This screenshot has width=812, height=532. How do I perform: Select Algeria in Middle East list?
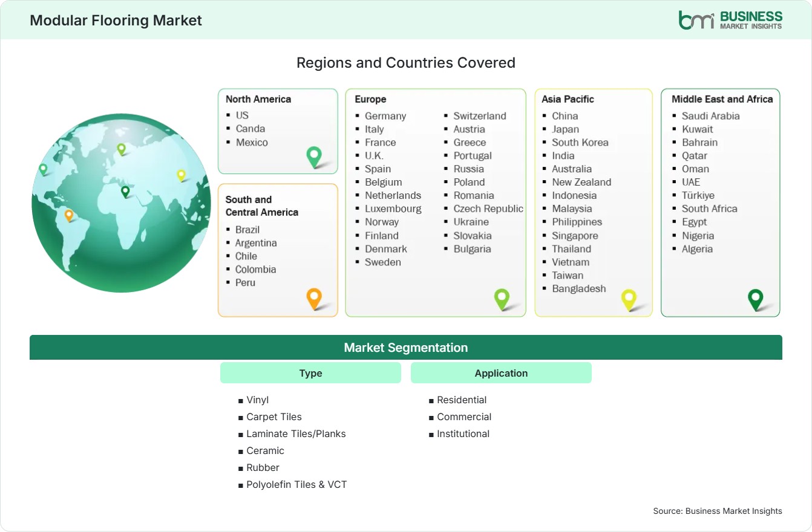[698, 249]
